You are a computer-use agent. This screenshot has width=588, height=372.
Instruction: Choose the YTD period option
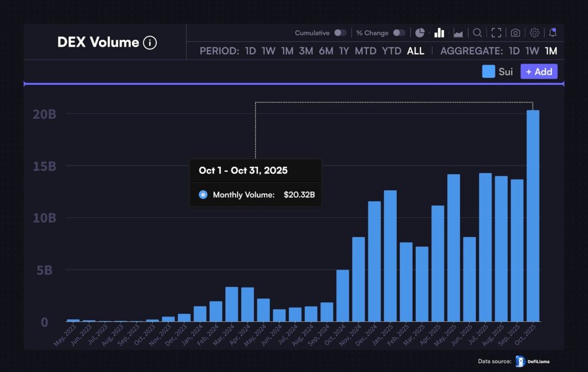point(392,51)
